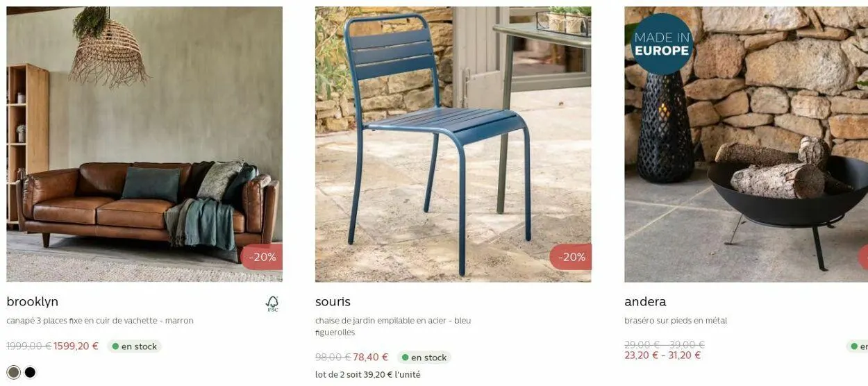868x386 pixels.
Task: Click the souris chaise de jardin description
Action: coord(393,326)
